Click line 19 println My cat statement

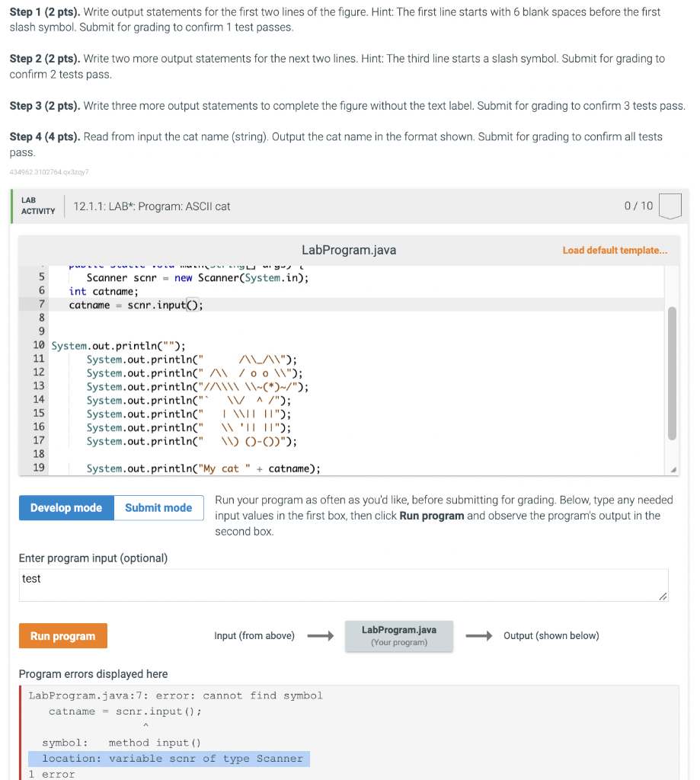[x=203, y=468]
